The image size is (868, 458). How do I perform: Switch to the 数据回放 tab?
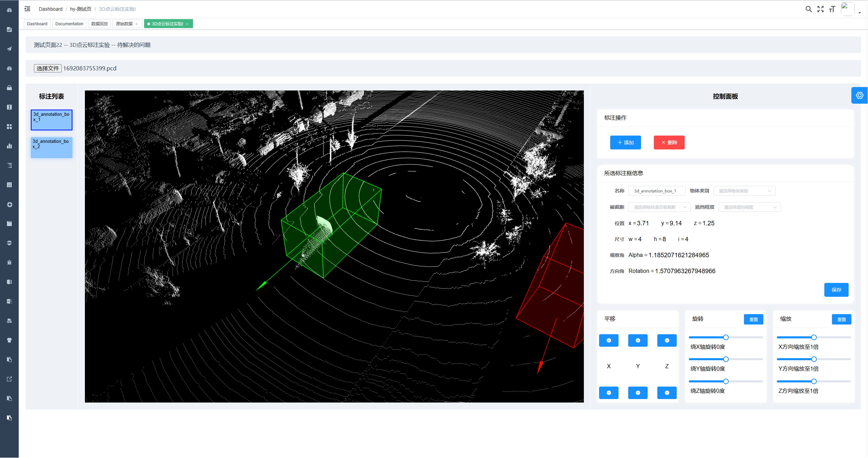point(99,24)
